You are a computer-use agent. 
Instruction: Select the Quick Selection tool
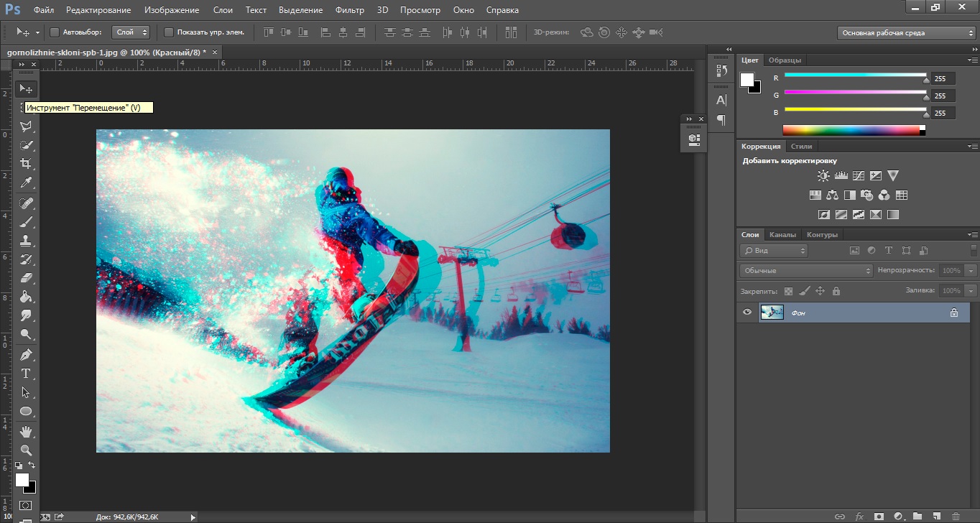26,145
